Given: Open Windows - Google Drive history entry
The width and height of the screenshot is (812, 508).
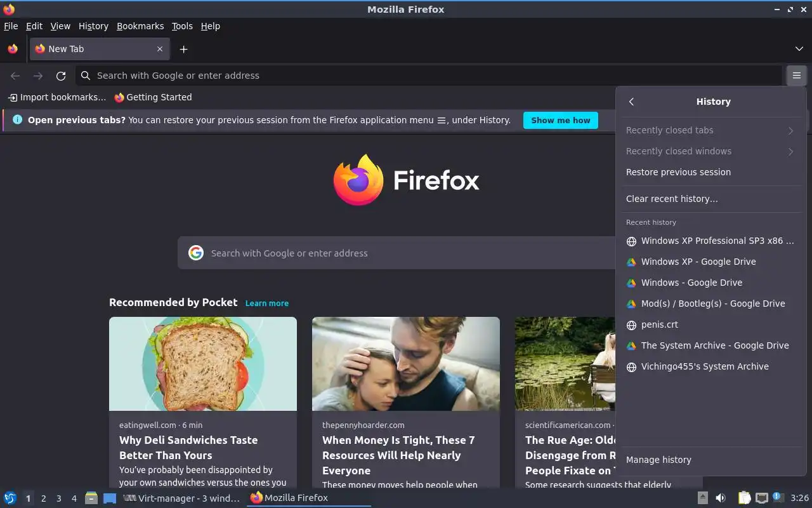Looking at the screenshot, I should point(711,283).
